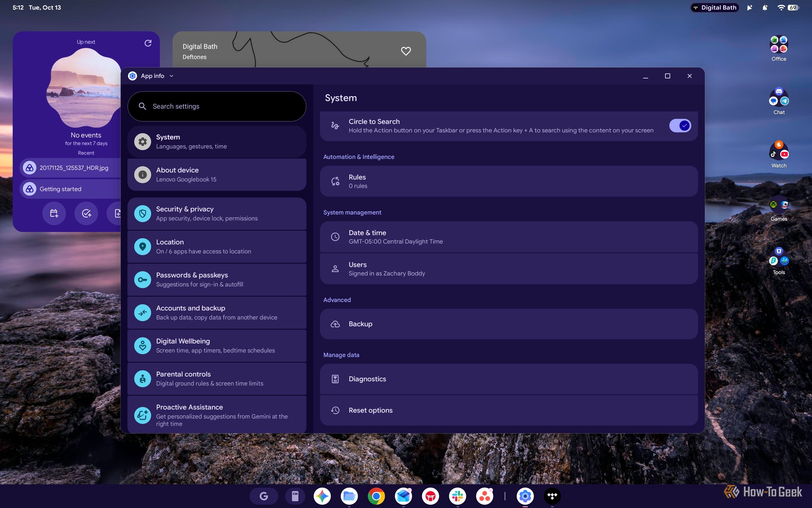Open Rules automation entry
The height and width of the screenshot is (508, 812).
pos(509,181)
